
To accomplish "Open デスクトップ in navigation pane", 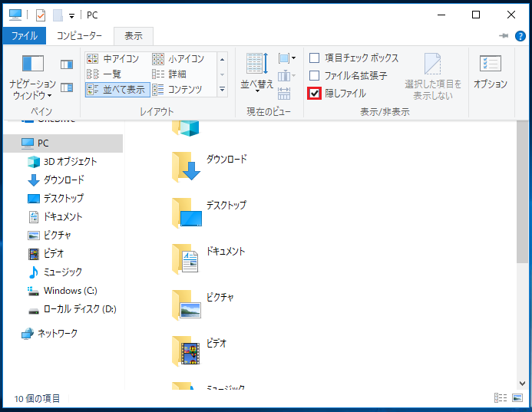I will coord(63,198).
